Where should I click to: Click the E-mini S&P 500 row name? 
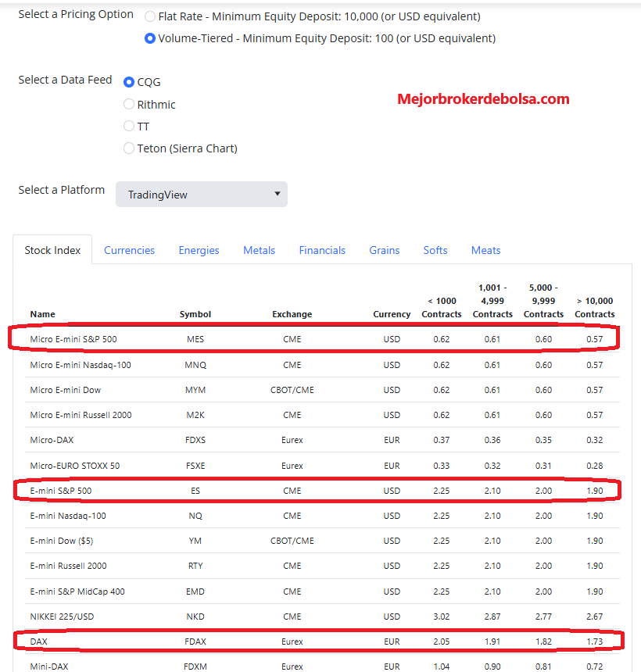(x=61, y=491)
